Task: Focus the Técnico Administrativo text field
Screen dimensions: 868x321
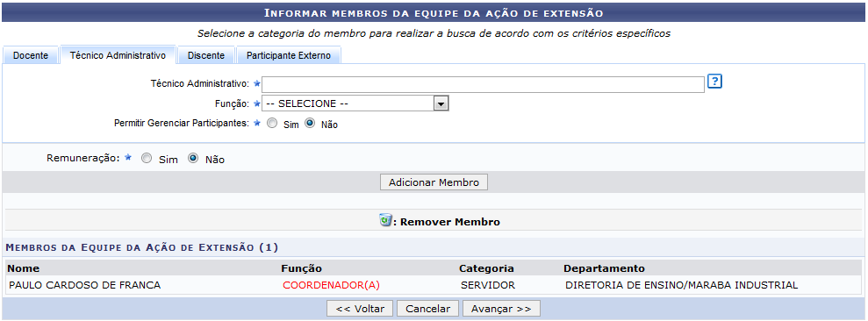Action: coord(484,84)
